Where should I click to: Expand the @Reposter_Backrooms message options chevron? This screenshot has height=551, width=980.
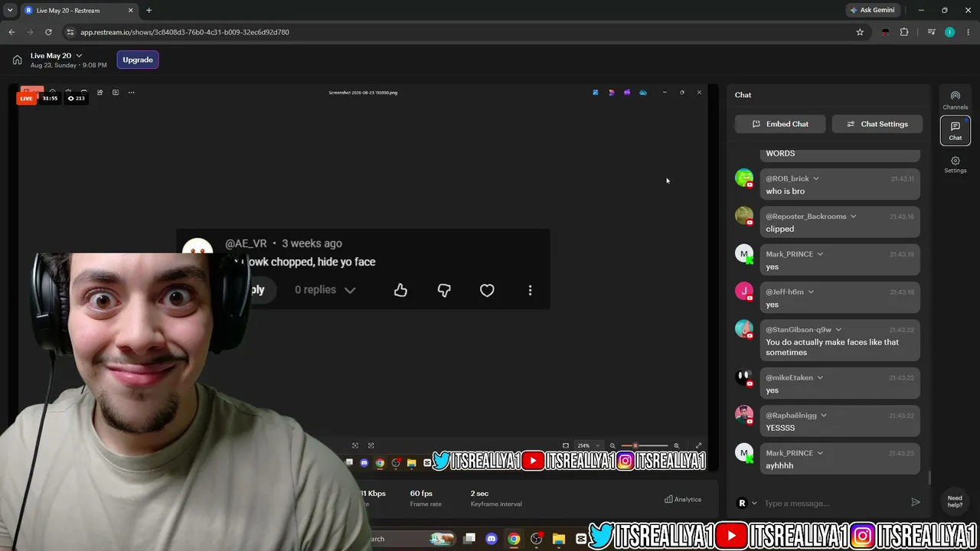(x=853, y=217)
